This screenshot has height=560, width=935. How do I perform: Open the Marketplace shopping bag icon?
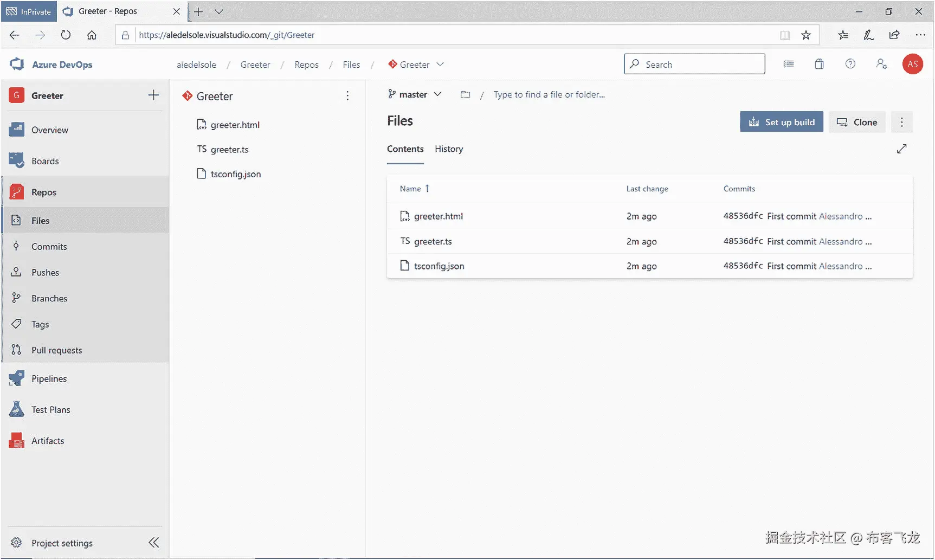point(819,64)
